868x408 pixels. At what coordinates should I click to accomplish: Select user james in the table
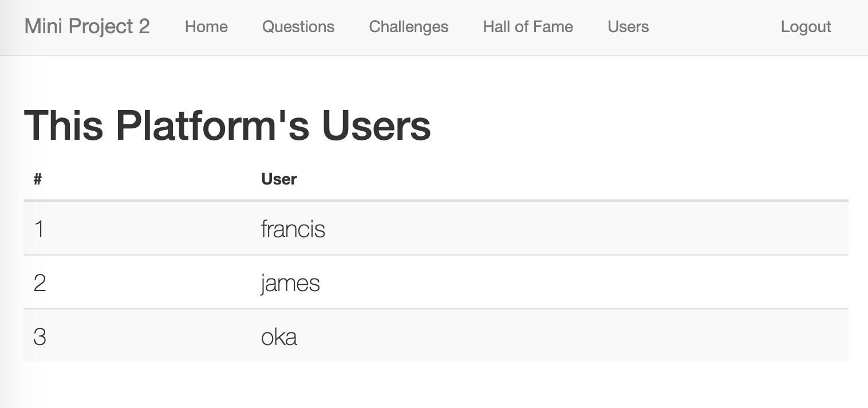tap(290, 283)
